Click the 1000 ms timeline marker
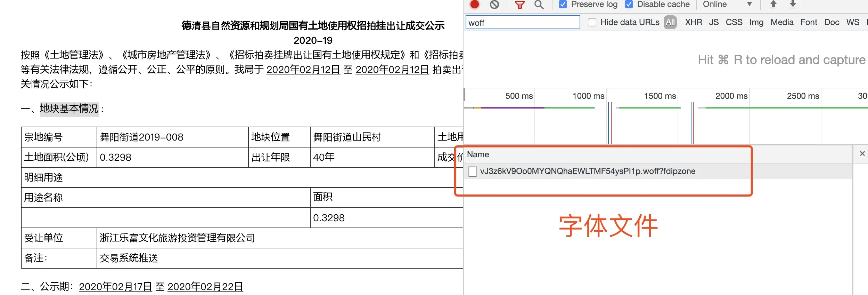Image resolution: width=868 pixels, height=295 pixels. pos(588,96)
